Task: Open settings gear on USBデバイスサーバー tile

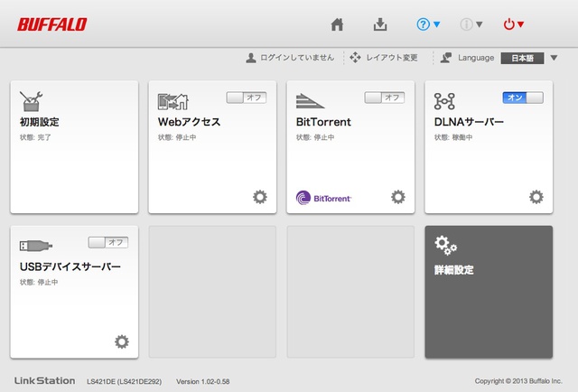Action: (122, 341)
